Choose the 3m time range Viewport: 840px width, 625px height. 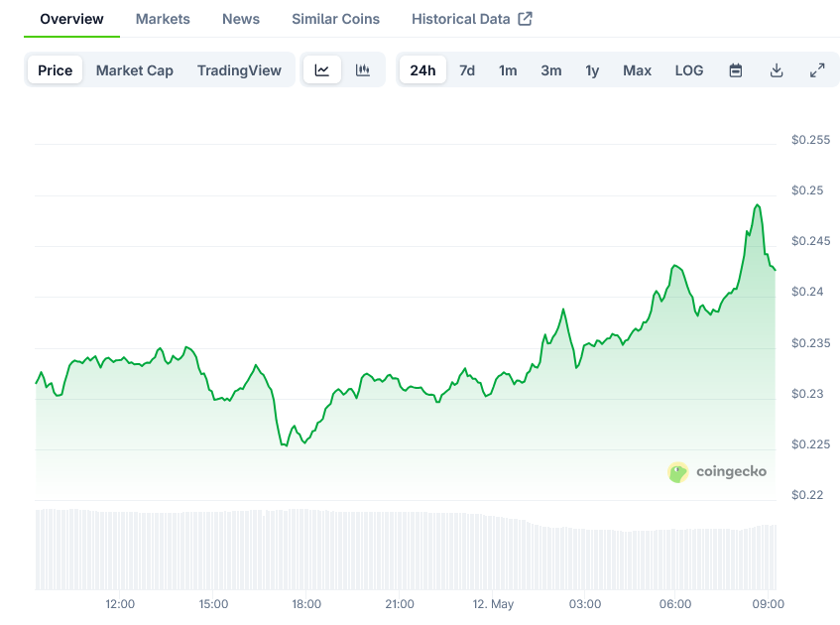click(x=551, y=70)
